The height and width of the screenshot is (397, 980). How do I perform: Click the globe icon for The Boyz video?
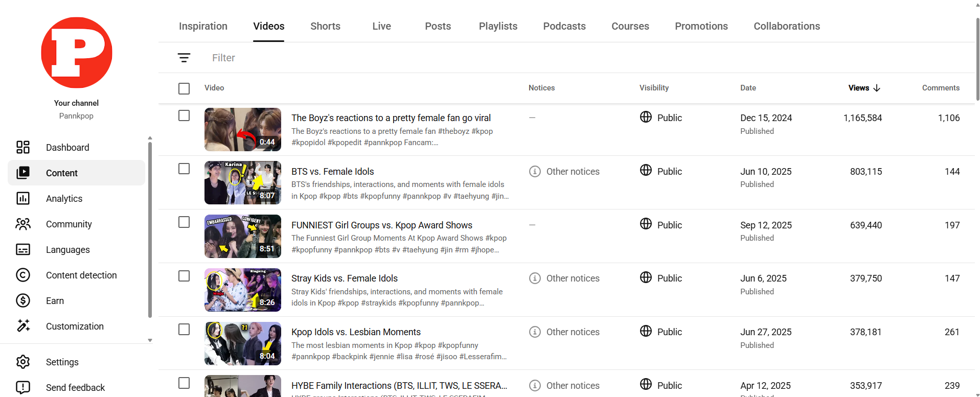pyautogui.click(x=646, y=117)
